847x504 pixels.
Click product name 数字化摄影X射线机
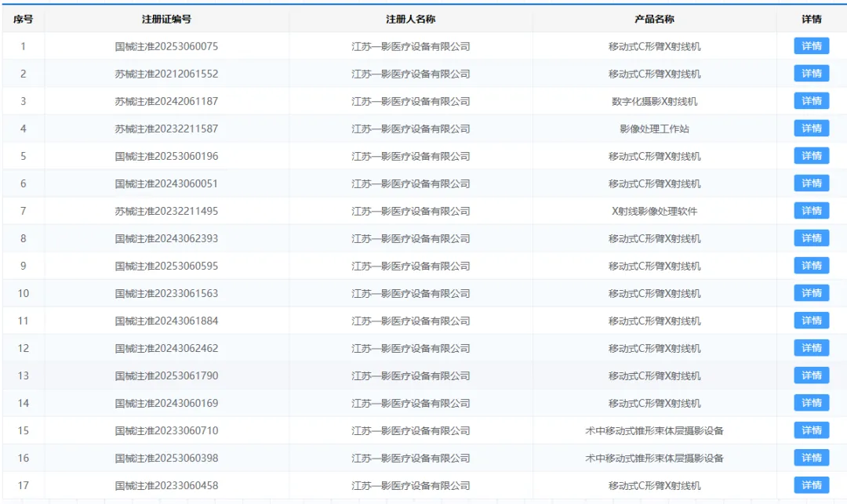(x=654, y=101)
